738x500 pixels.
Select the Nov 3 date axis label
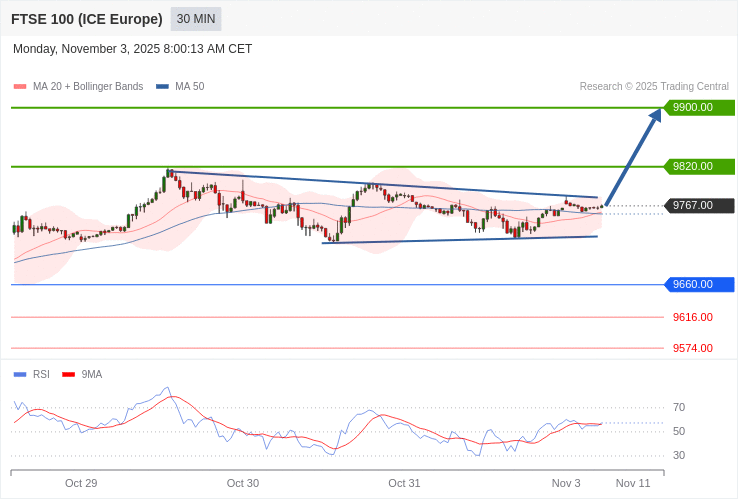[x=566, y=484]
